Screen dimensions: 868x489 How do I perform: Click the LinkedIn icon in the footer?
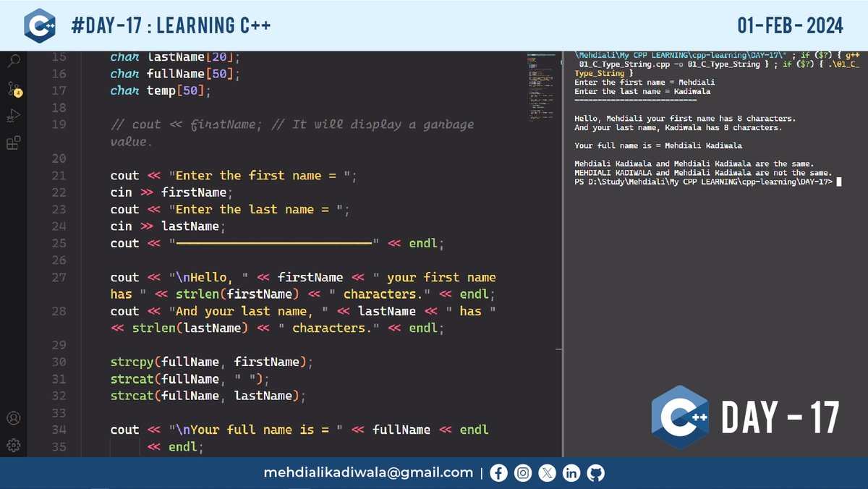[x=571, y=473]
